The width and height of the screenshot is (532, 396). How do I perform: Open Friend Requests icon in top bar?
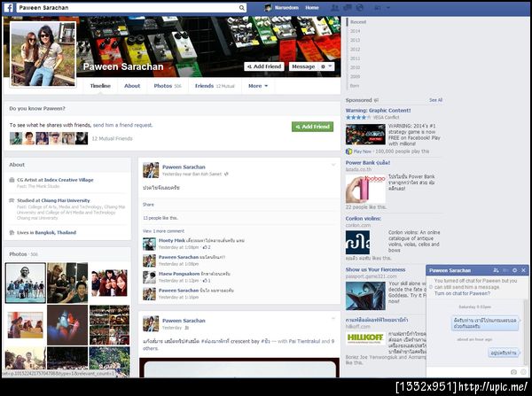point(334,7)
